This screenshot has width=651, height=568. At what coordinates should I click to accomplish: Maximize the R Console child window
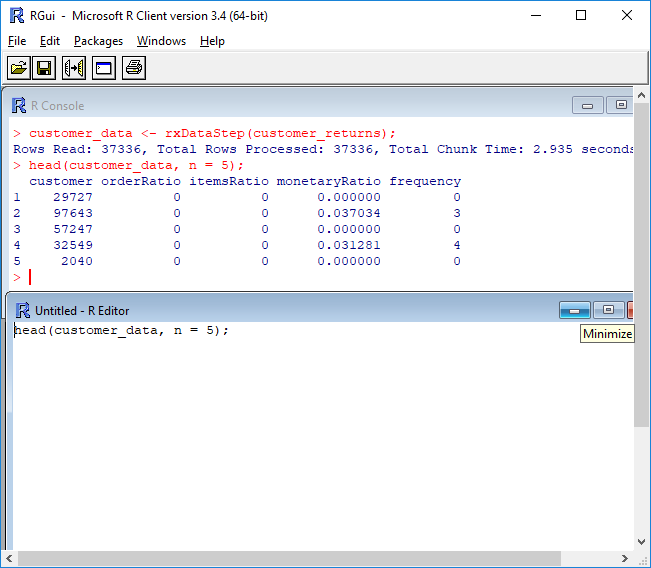[619, 105]
